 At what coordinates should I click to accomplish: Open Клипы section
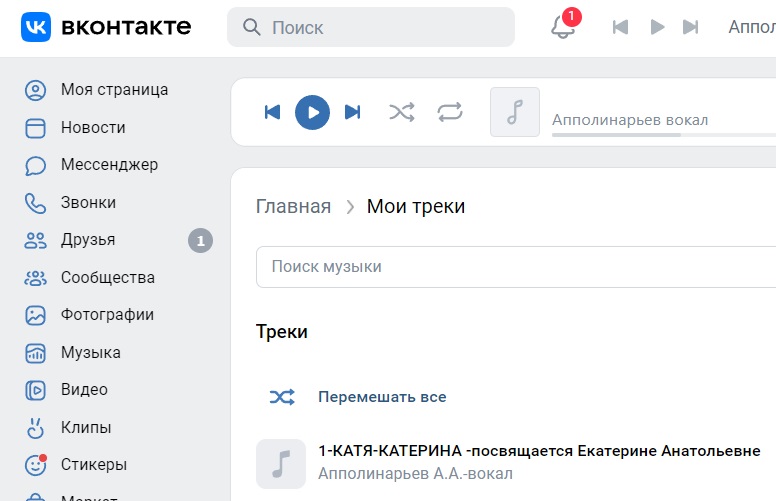pyautogui.click(x=86, y=427)
